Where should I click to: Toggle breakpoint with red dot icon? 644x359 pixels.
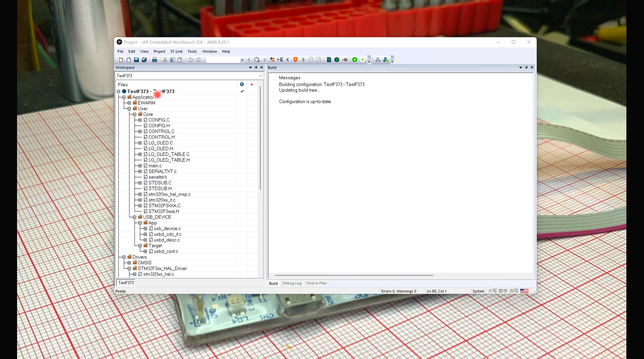344,60
